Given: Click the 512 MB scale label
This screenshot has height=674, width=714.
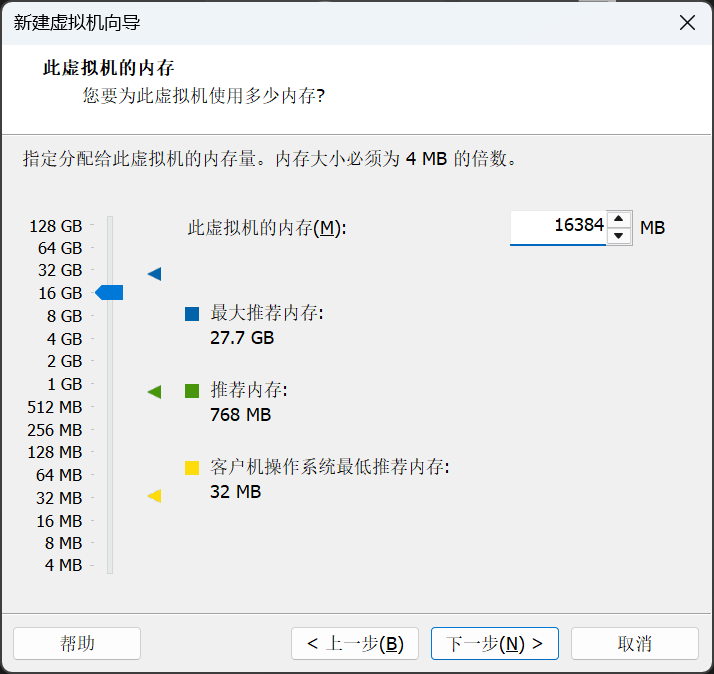Looking at the screenshot, I should coord(55,407).
